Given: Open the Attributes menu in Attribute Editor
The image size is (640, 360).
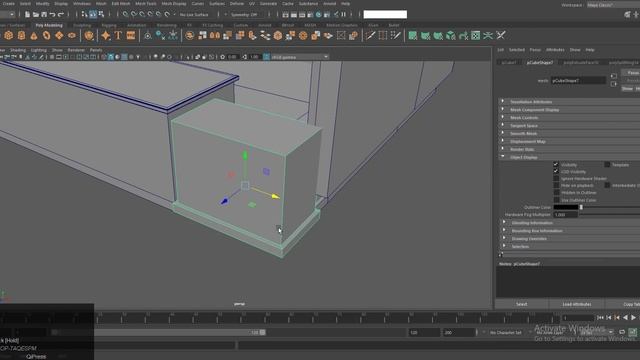Looking at the screenshot, I should [x=555, y=50].
